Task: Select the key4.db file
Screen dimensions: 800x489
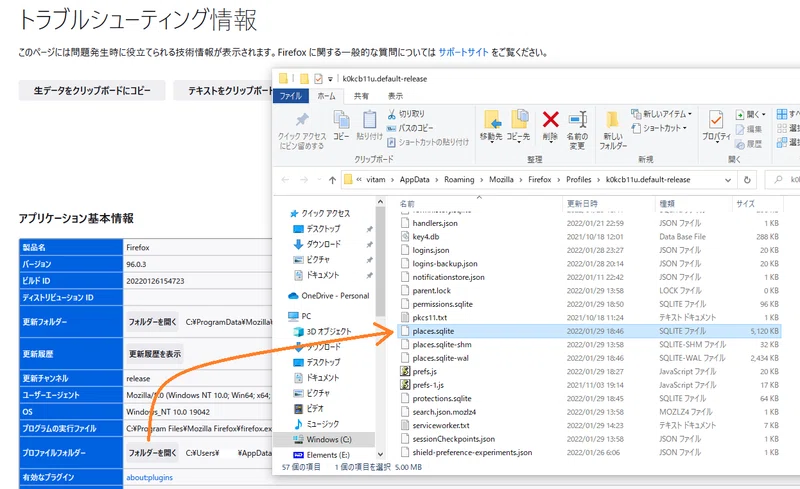Action: 426,236
